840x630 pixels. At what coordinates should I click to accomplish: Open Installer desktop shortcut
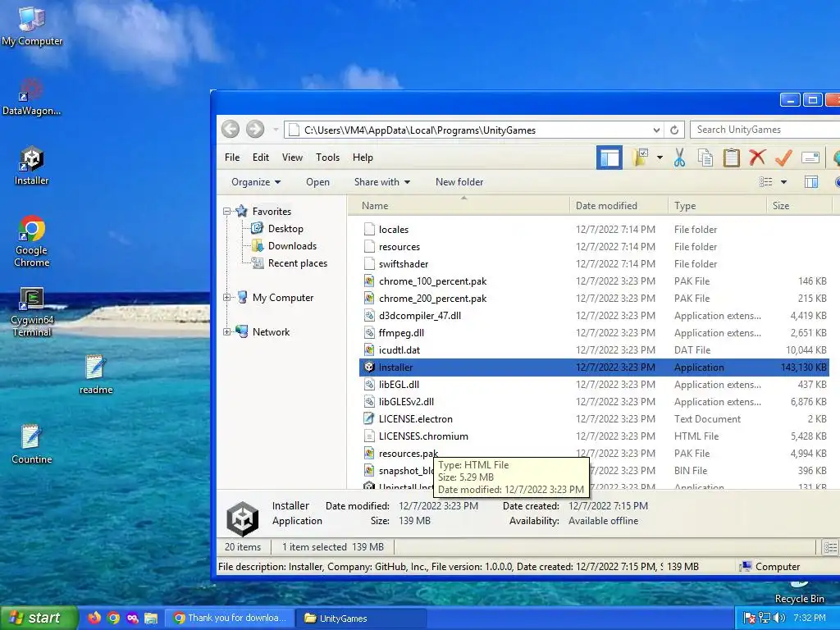pos(32,166)
